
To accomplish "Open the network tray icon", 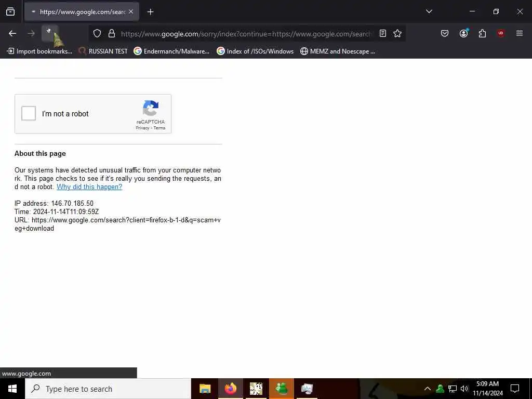I will (453, 389).
